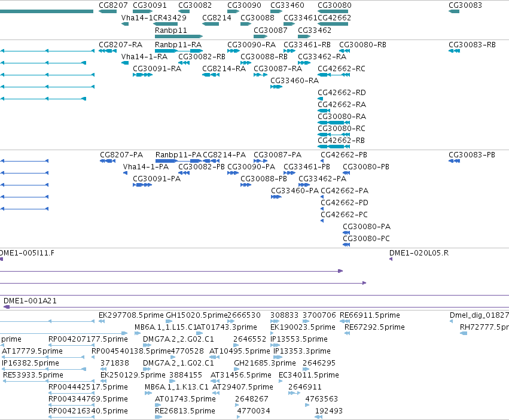Select EST RE53933.5prime
Screen dimensions: 509x420
pyautogui.click(x=33, y=375)
